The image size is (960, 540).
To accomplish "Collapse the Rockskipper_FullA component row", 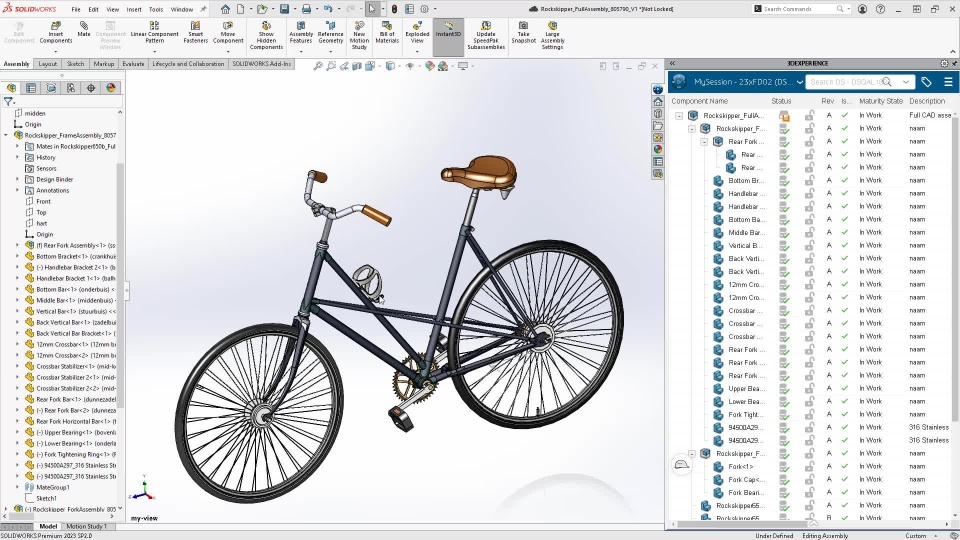I will (x=679, y=115).
